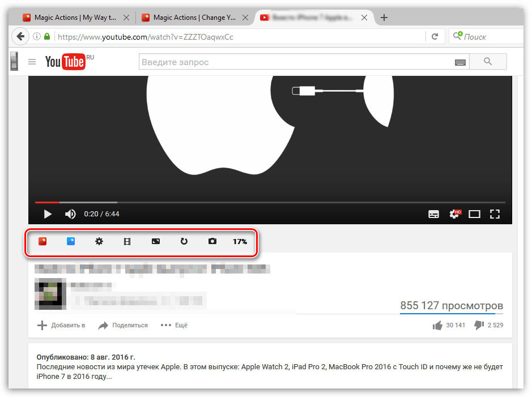Close the YouTube video tab

coord(364,18)
